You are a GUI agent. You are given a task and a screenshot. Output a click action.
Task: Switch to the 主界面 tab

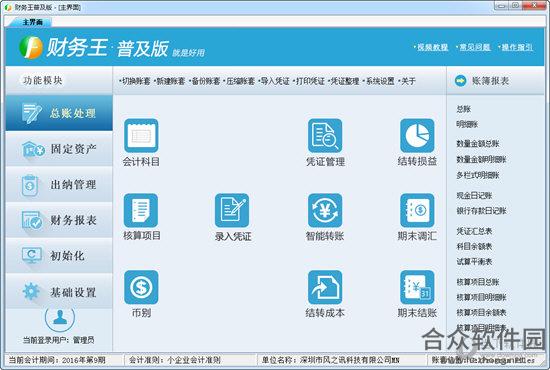click(32, 22)
